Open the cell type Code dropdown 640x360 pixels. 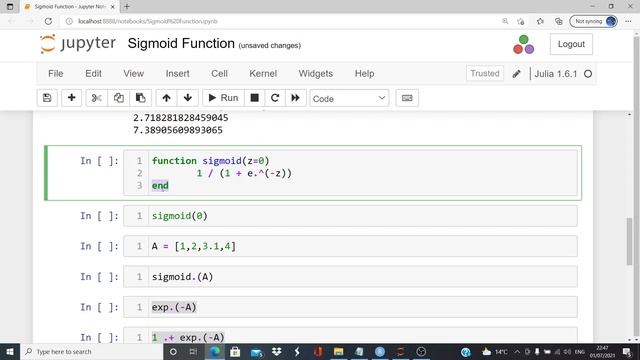pyautogui.click(x=349, y=98)
